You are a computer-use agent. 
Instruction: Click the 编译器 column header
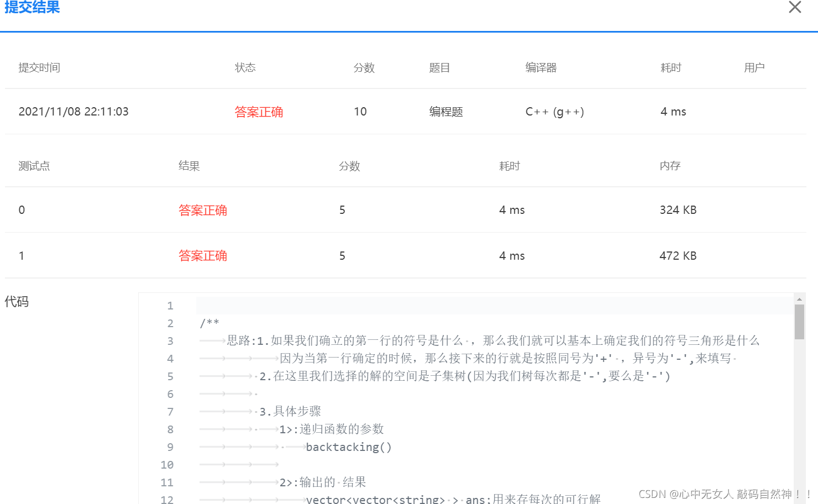[x=541, y=67]
